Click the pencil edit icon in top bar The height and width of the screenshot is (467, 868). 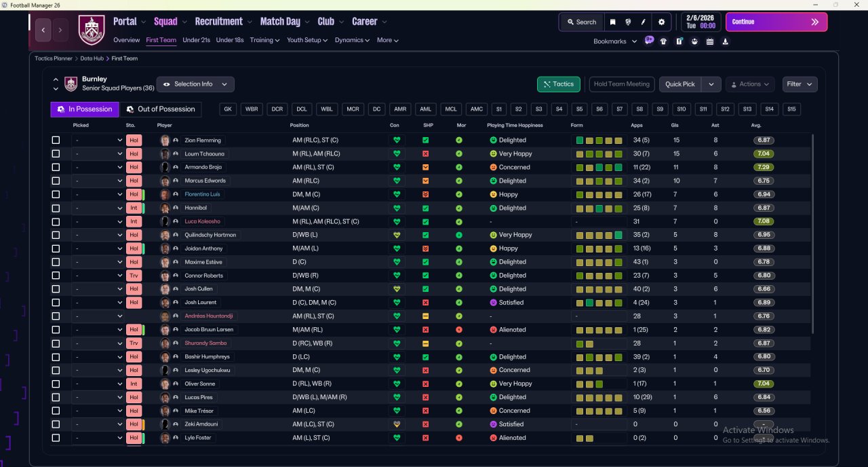point(644,22)
